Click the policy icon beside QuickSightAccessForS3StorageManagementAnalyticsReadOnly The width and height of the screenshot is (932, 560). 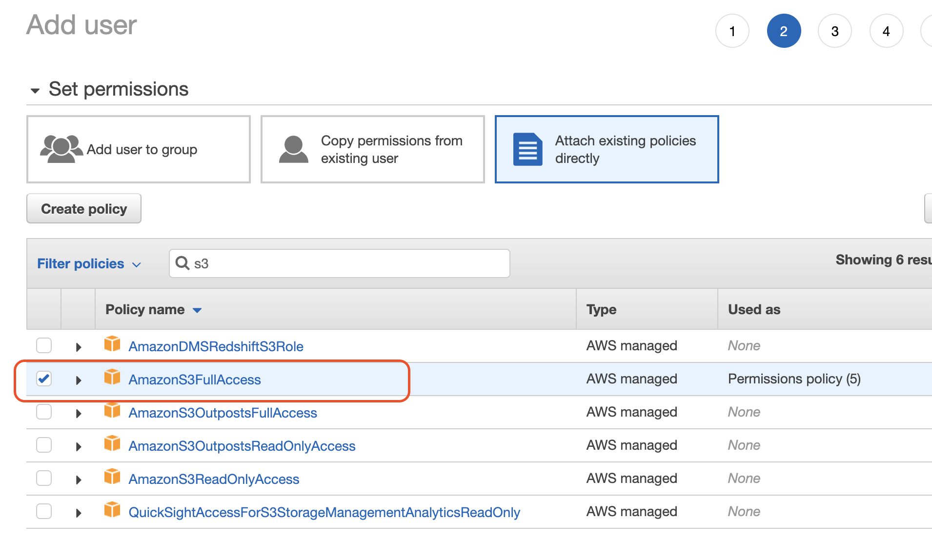112,510
